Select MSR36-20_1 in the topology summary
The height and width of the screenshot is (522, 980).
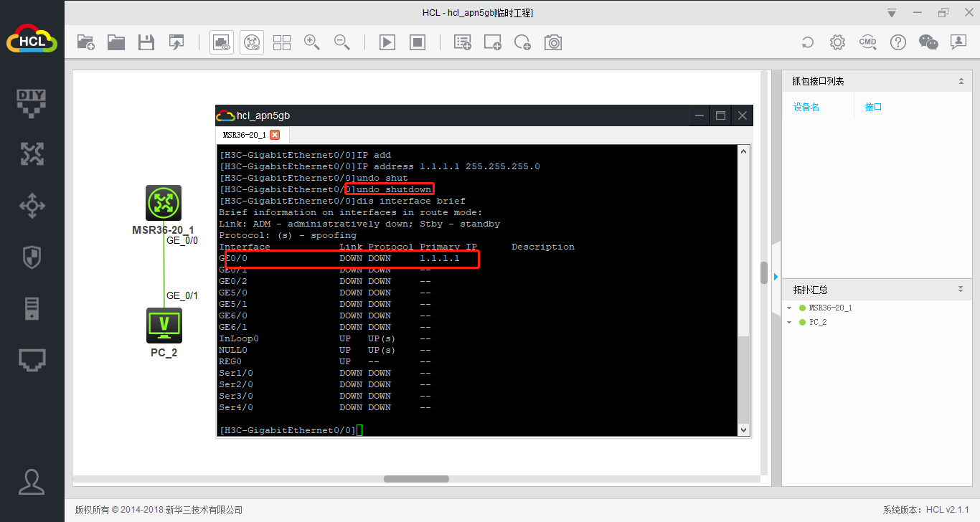(830, 308)
